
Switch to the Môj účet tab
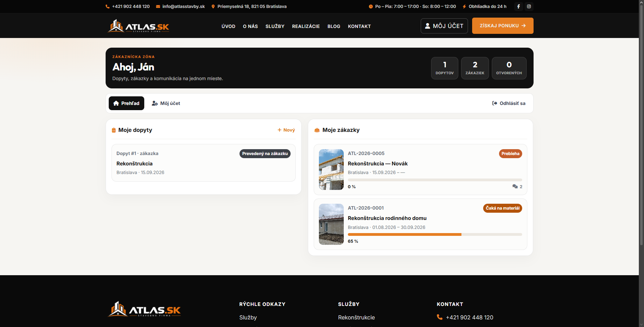166,103
